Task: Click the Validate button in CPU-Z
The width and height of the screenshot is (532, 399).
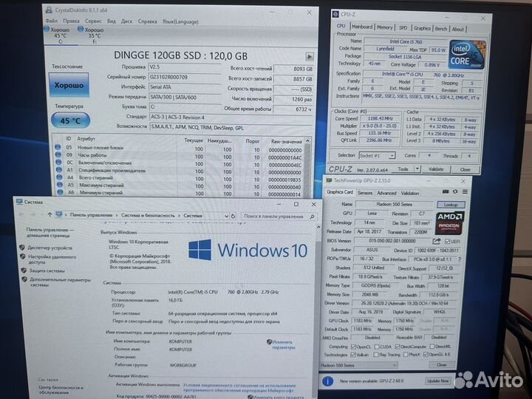Action: click(436, 169)
